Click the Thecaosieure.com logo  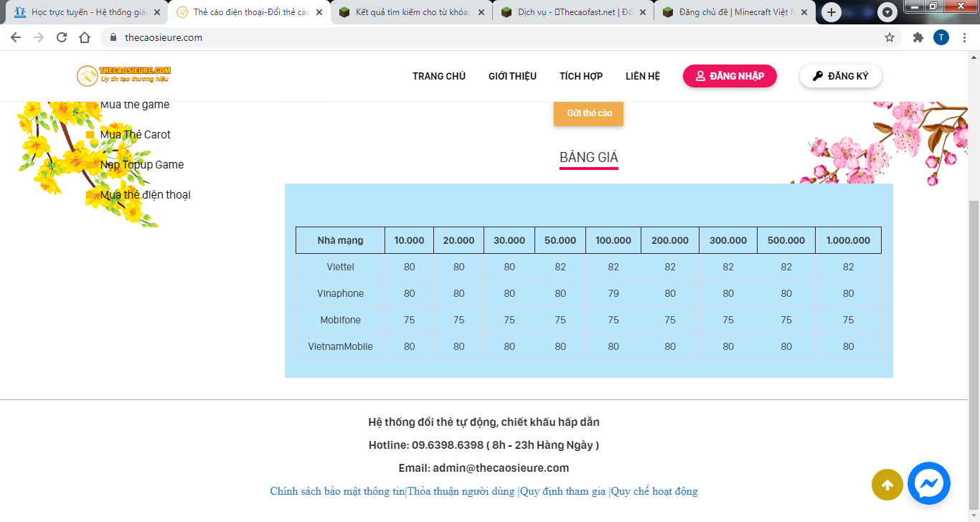point(124,75)
